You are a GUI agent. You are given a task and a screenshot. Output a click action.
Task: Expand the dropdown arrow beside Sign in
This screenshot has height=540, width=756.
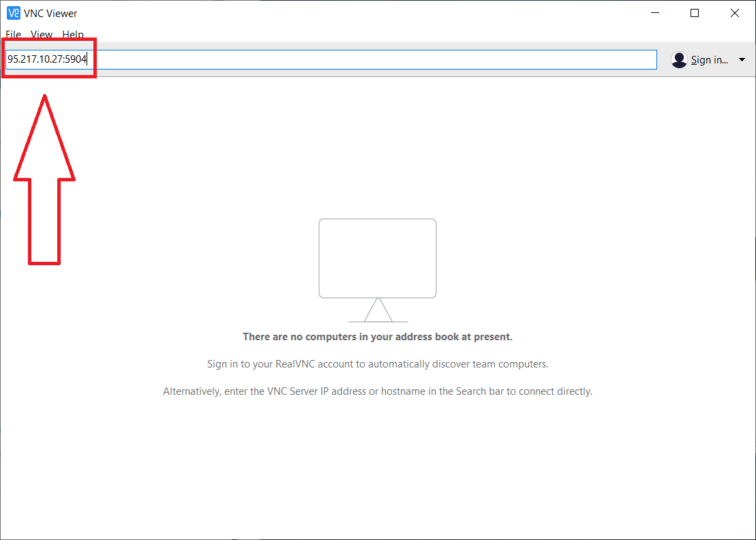point(742,60)
